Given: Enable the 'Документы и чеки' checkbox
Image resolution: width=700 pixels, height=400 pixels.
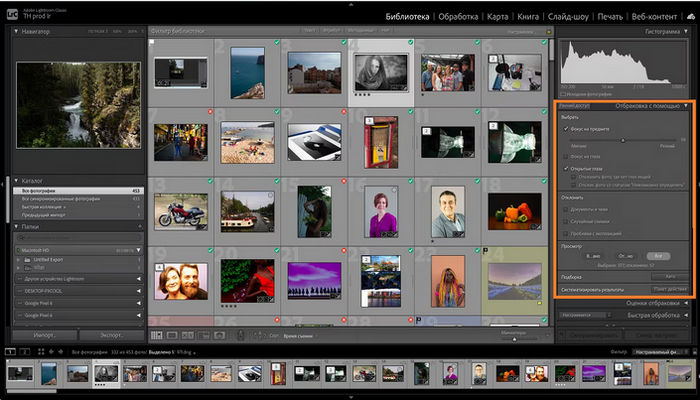Looking at the screenshot, I should pyautogui.click(x=566, y=209).
